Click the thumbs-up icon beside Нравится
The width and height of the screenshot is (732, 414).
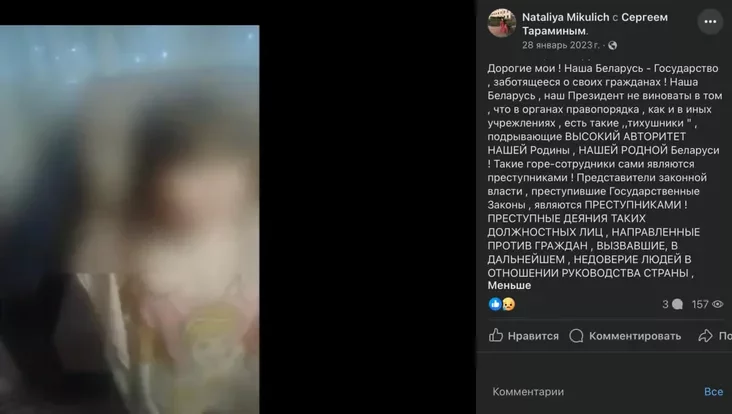pos(496,335)
